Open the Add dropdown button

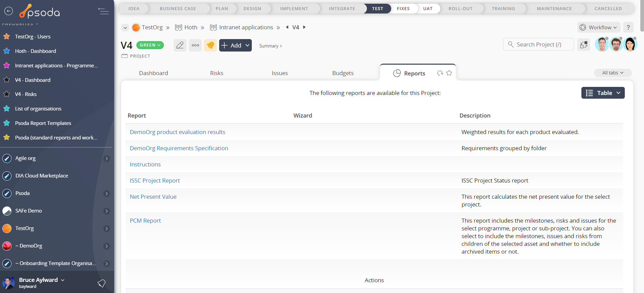tap(235, 45)
